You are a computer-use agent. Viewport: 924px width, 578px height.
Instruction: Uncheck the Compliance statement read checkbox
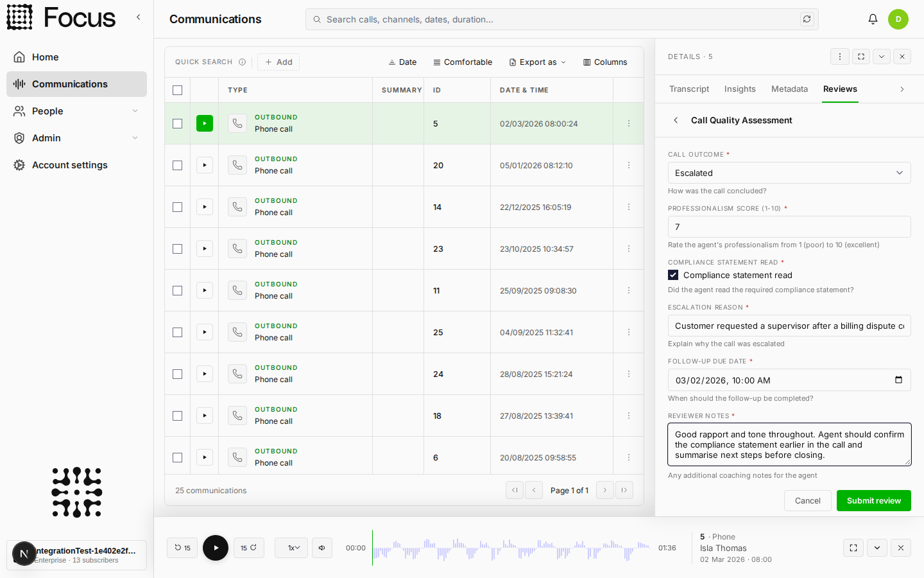pos(673,275)
